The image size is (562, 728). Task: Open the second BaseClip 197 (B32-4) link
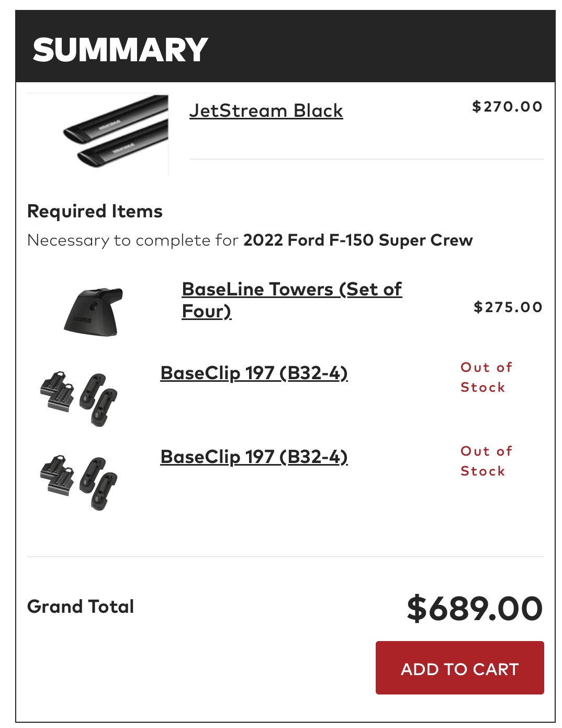coord(254,457)
